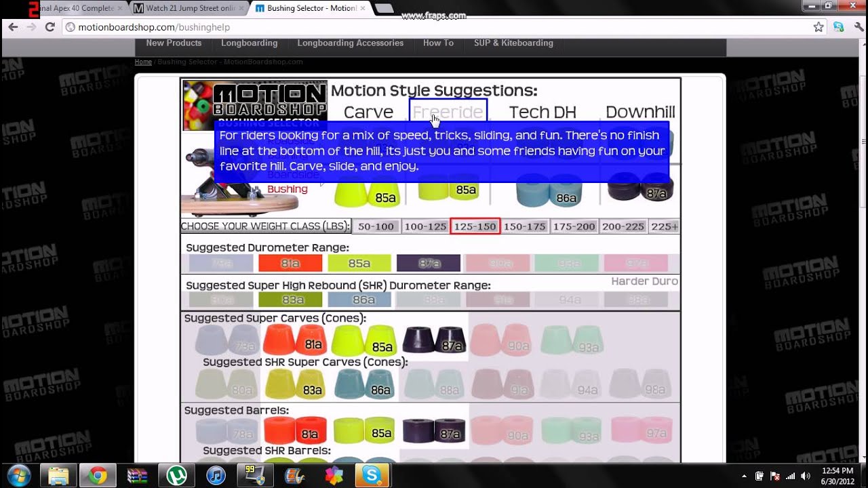Open the Longboarding Accessories menu
868x488 pixels.
[x=350, y=43]
